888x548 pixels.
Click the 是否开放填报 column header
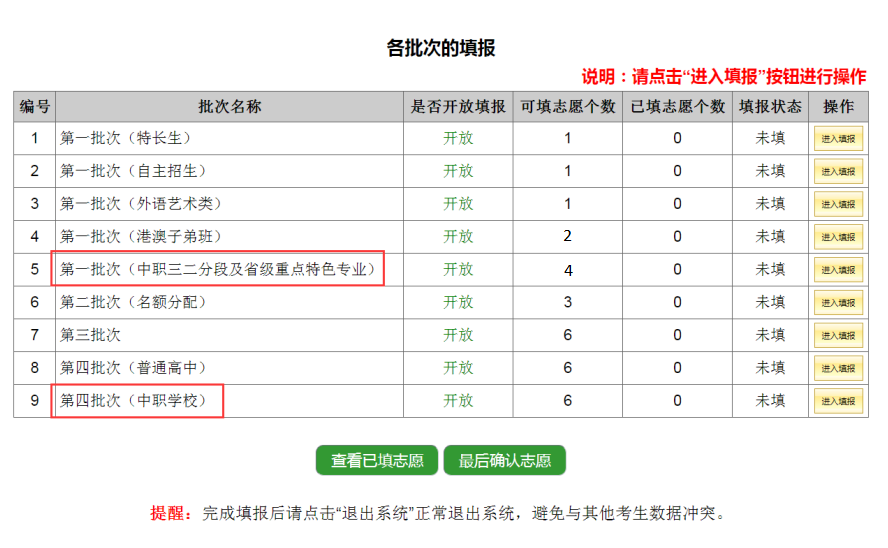(x=458, y=106)
